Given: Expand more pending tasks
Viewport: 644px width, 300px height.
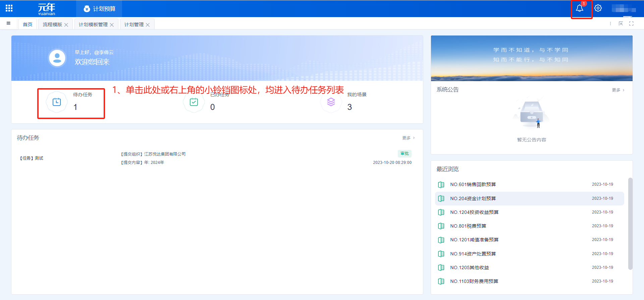Looking at the screenshot, I should (x=408, y=138).
